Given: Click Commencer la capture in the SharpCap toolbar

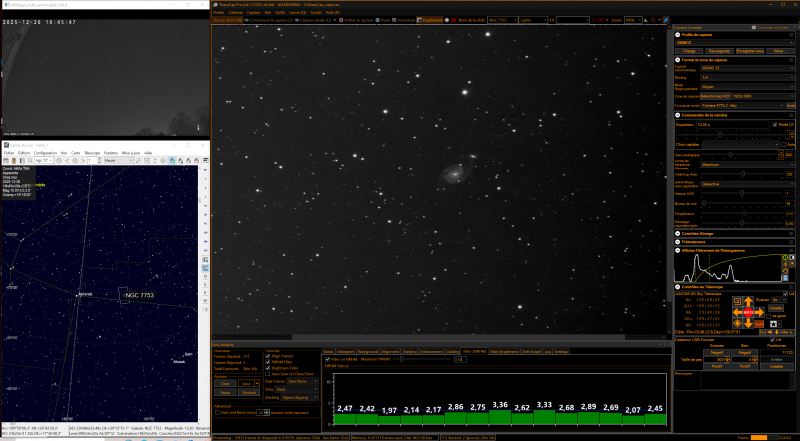Looking at the screenshot, I should coord(269,20).
